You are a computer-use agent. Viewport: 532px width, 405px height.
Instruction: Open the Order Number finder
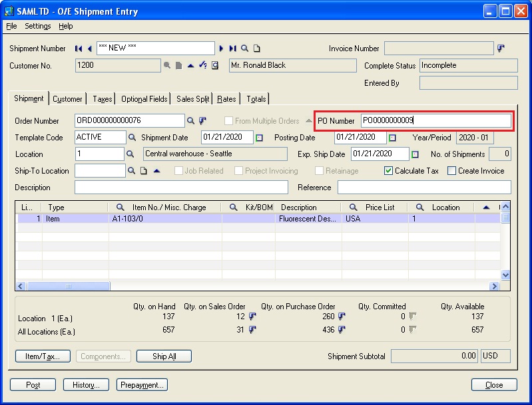190,121
